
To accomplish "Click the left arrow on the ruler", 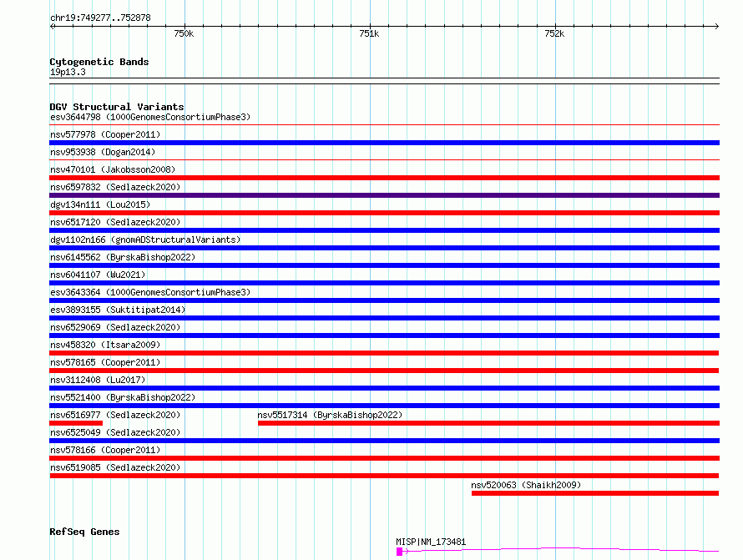I will (x=53, y=27).
